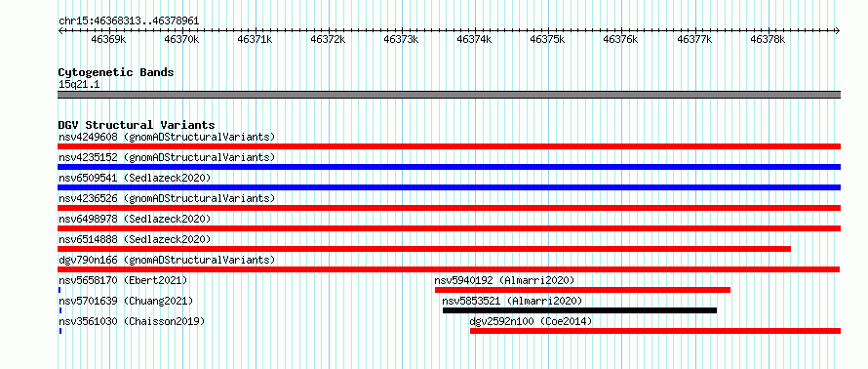The width and height of the screenshot is (868, 369).
Task: Select the red bar under dgv2592n100
Action: coord(655,331)
